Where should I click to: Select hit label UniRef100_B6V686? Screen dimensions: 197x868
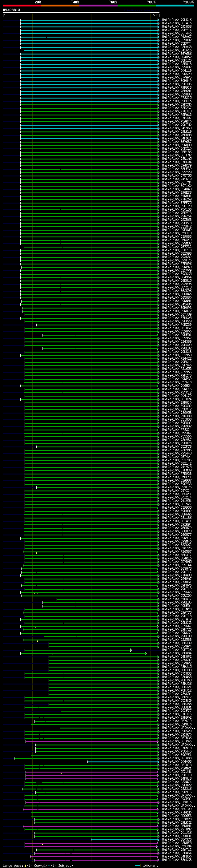pos(176,54)
